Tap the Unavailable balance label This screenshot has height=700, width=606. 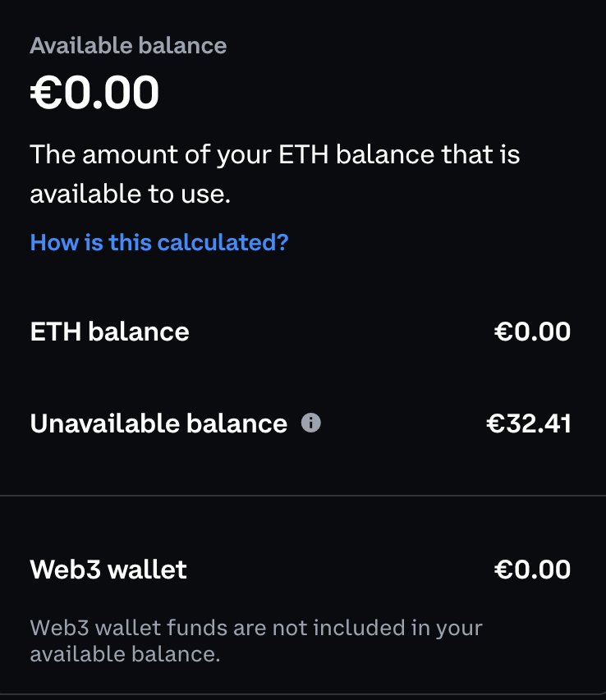coord(158,423)
